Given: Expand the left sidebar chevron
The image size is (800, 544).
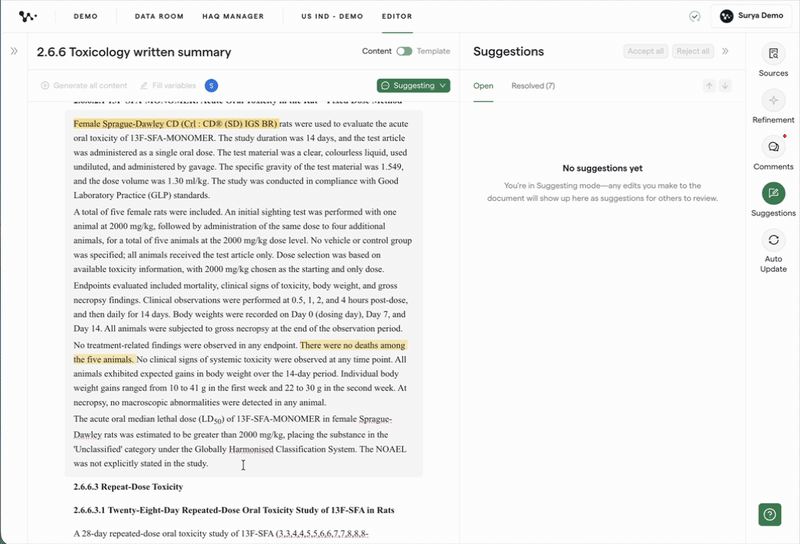Looking at the screenshot, I should coord(14,51).
